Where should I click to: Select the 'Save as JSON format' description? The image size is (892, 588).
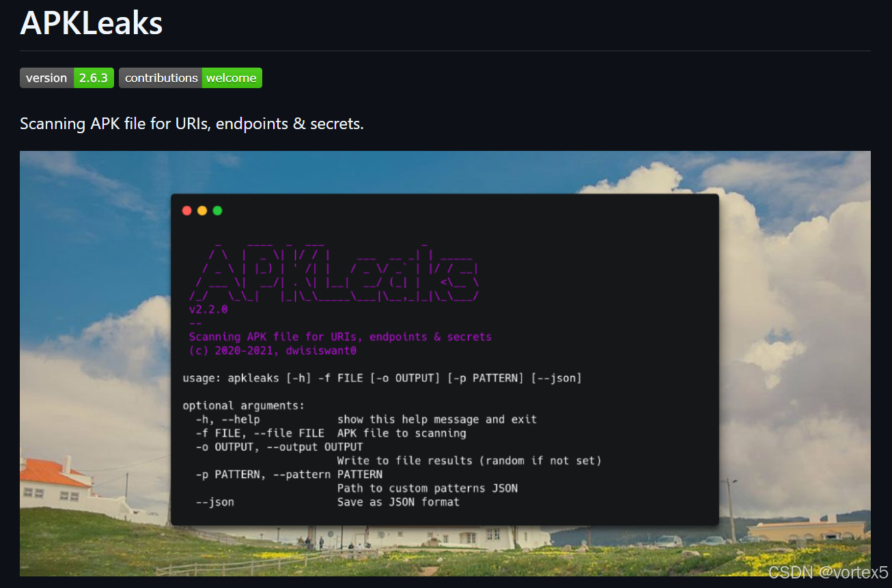pyautogui.click(x=398, y=502)
